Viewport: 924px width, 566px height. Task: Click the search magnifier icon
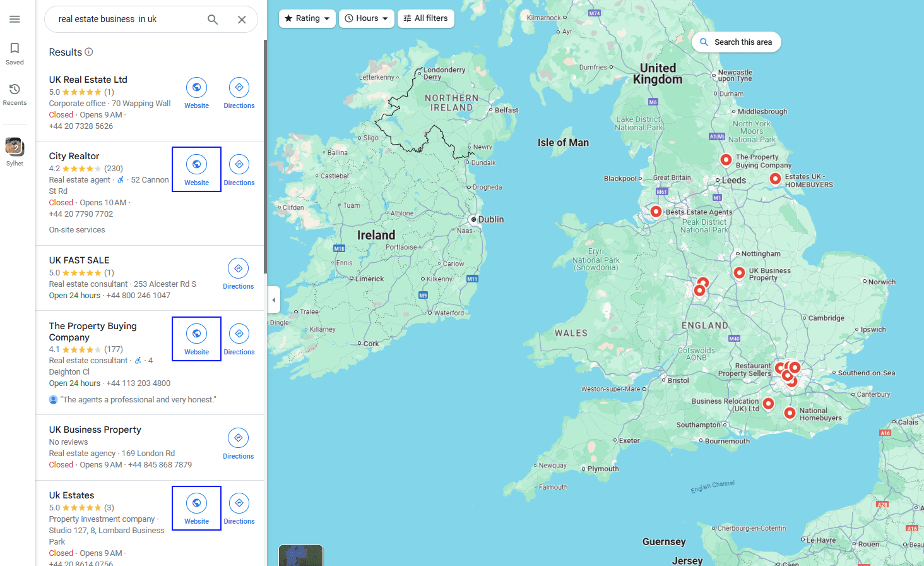(213, 20)
